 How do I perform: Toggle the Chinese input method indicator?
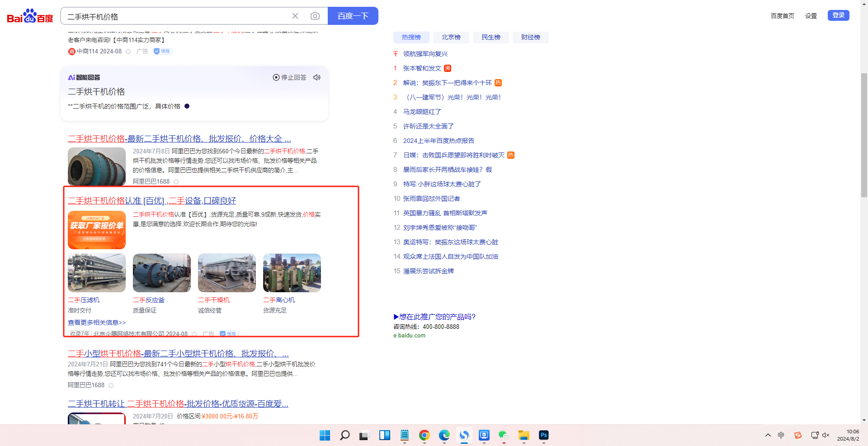(781, 435)
